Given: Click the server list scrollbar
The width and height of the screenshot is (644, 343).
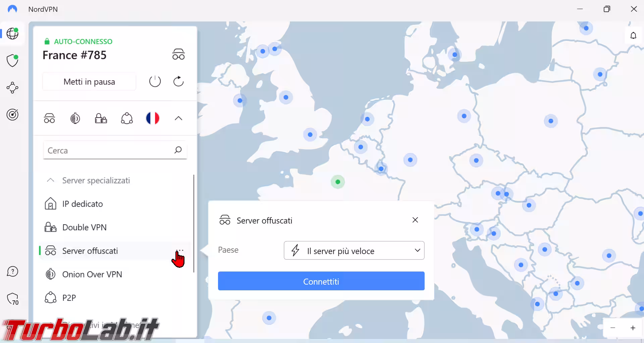Looking at the screenshot, I should click(194, 223).
